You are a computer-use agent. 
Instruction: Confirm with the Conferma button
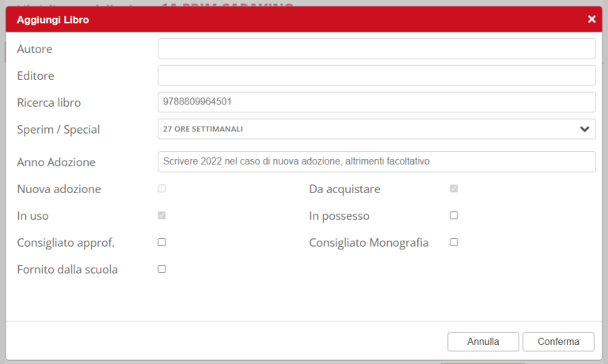coord(558,342)
